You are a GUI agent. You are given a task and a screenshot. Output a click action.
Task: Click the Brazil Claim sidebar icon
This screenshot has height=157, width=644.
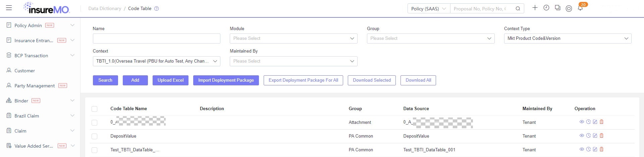pyautogui.click(x=9, y=115)
